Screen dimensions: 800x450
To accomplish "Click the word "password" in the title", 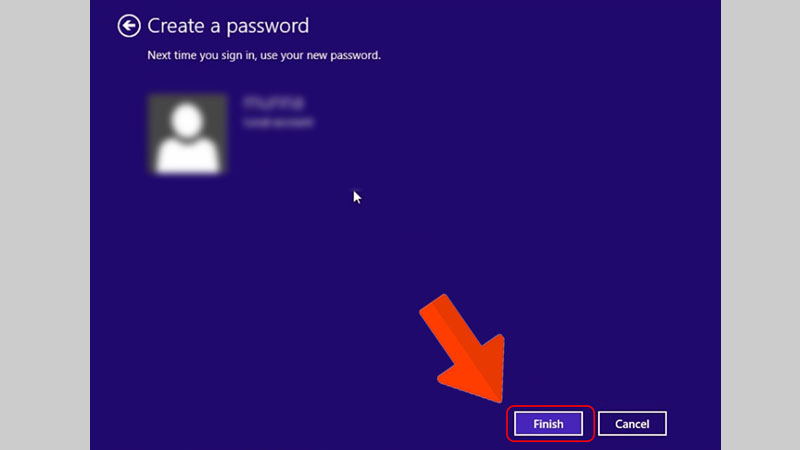I will [x=267, y=26].
